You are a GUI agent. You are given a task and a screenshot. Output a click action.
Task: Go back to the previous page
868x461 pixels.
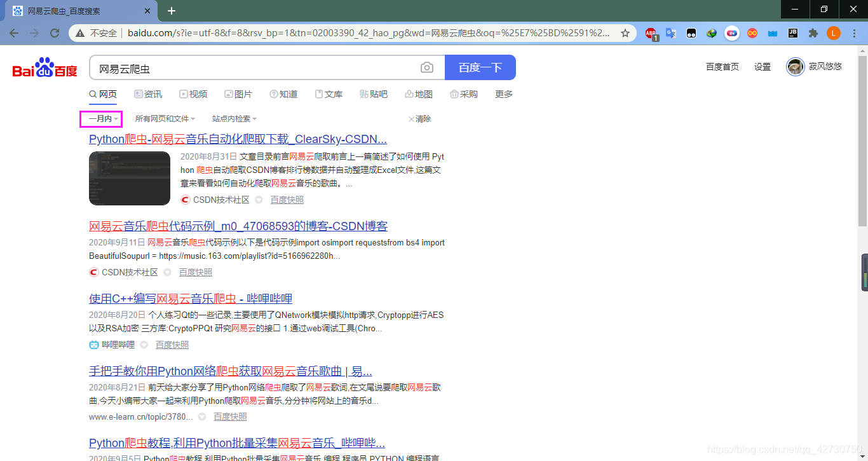pos(14,33)
